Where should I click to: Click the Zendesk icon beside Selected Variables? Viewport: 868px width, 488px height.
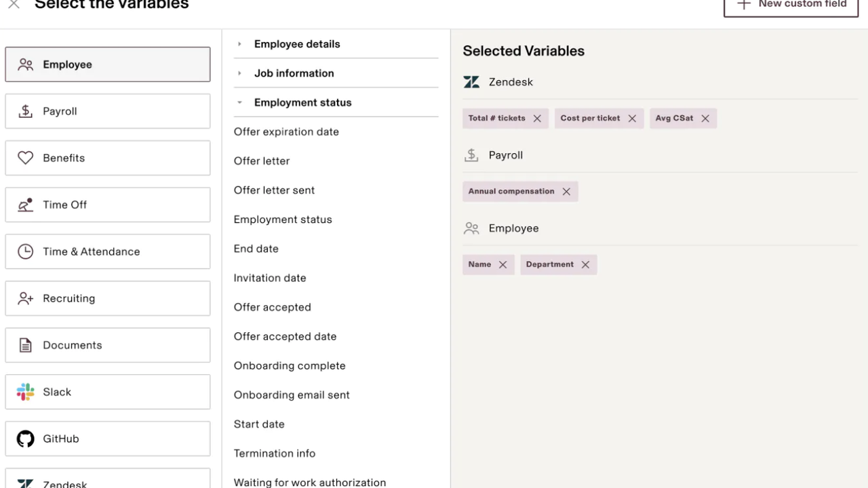[471, 82]
